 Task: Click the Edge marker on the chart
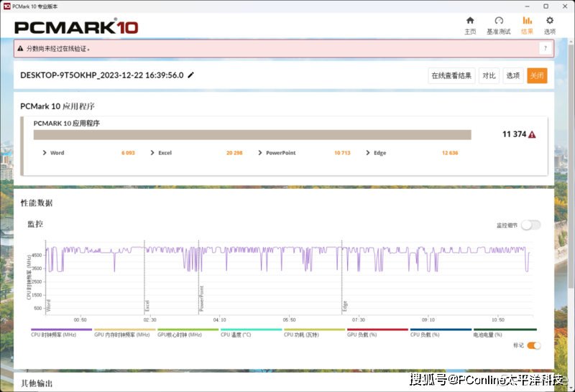pos(345,307)
